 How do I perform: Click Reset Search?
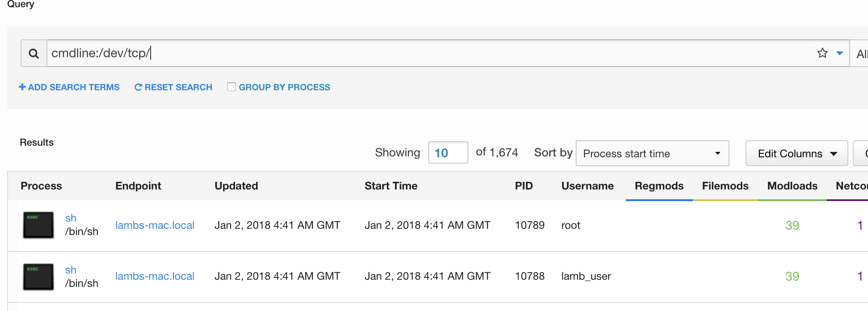click(173, 87)
